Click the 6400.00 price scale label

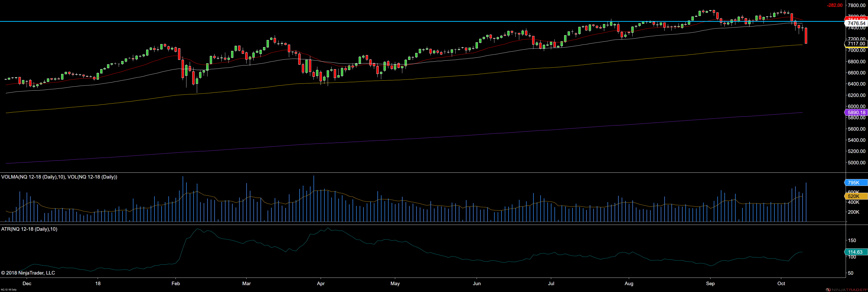[x=857, y=84]
